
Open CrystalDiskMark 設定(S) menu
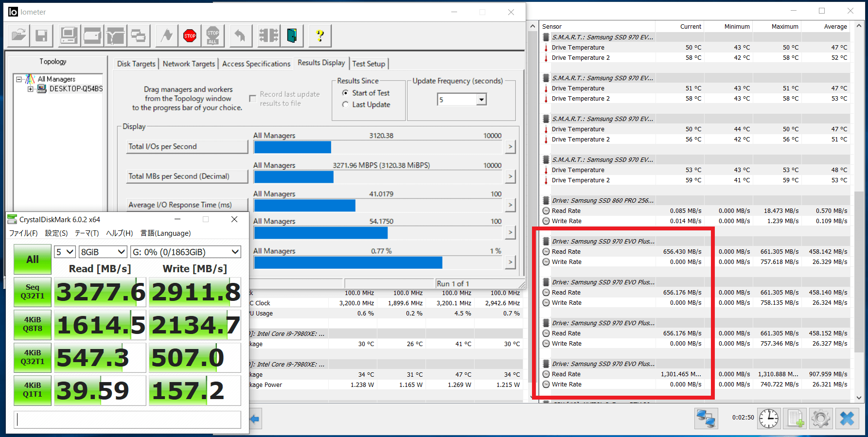(56, 233)
